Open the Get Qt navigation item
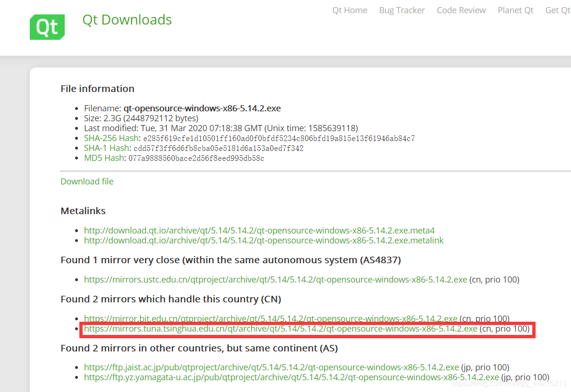The image size is (571, 392). coord(558,10)
